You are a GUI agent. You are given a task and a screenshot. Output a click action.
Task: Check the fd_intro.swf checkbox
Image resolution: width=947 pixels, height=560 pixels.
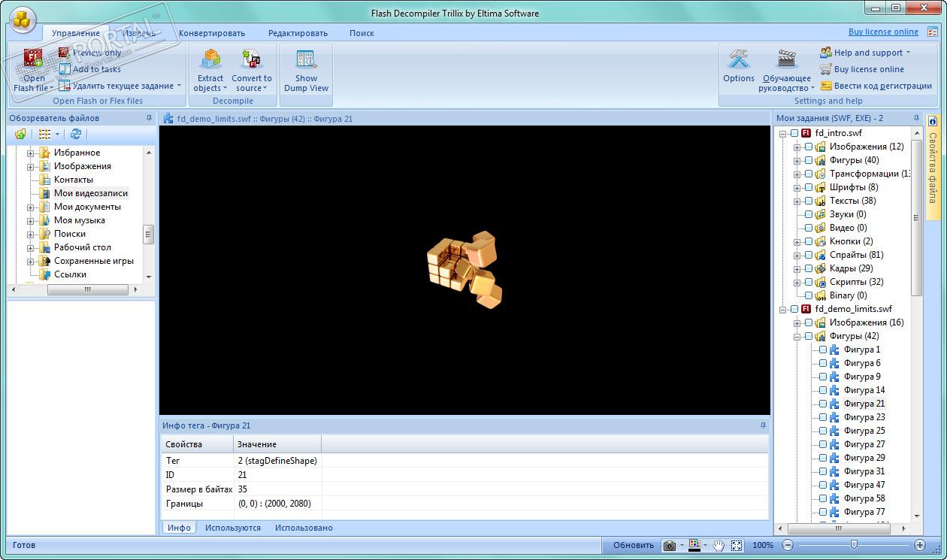click(794, 133)
